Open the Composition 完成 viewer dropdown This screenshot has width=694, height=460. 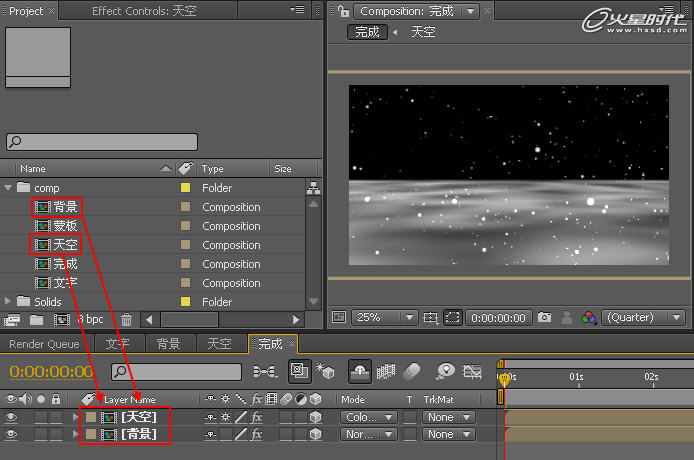[x=416, y=11]
